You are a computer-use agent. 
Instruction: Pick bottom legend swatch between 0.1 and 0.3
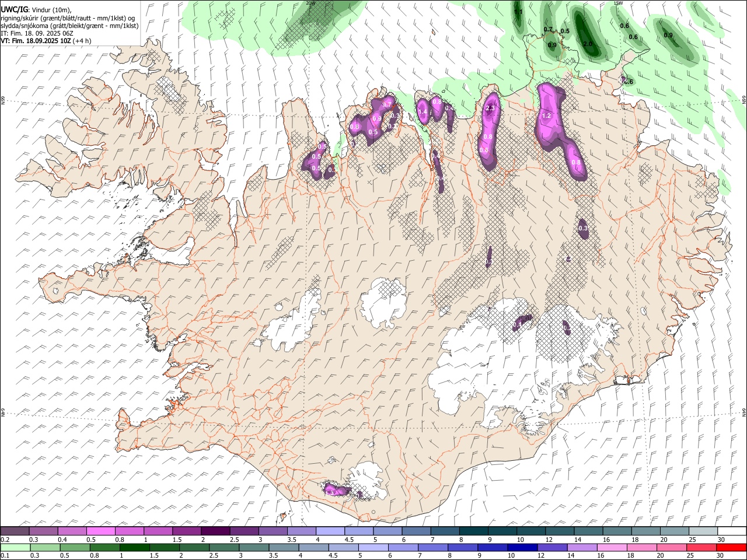[15, 547]
